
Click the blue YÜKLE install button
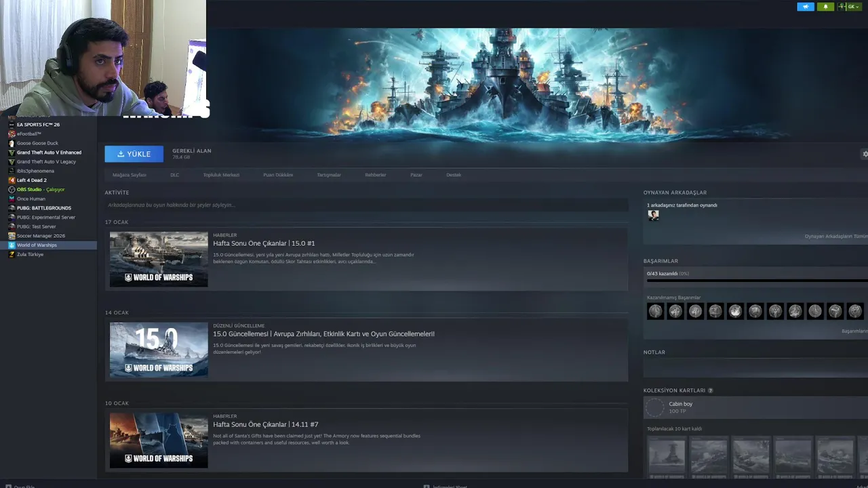134,154
